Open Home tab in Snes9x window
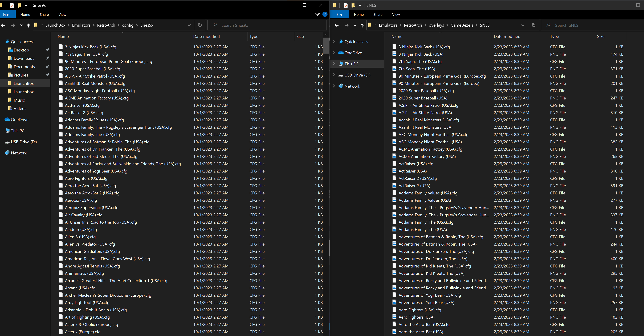644x336 pixels. pyautogui.click(x=25, y=14)
